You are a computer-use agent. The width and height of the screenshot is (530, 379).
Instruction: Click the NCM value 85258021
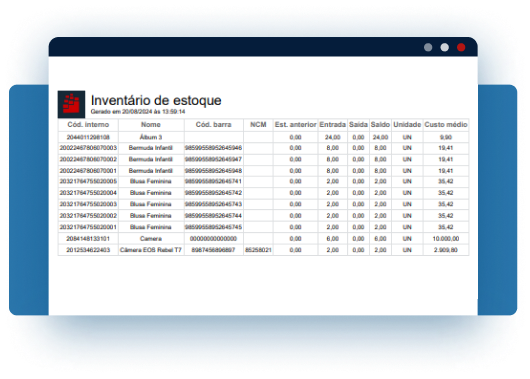pos(258,250)
